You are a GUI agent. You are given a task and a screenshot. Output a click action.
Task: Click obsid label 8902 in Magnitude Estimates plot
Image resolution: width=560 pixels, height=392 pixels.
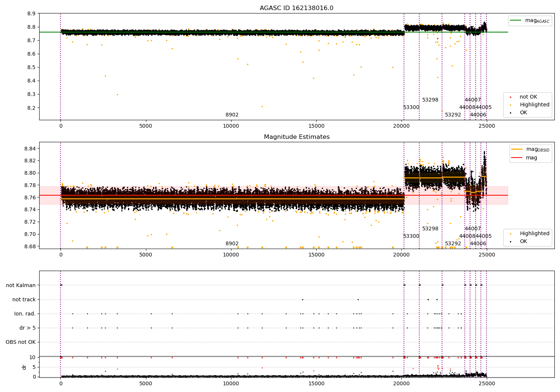coord(232,244)
